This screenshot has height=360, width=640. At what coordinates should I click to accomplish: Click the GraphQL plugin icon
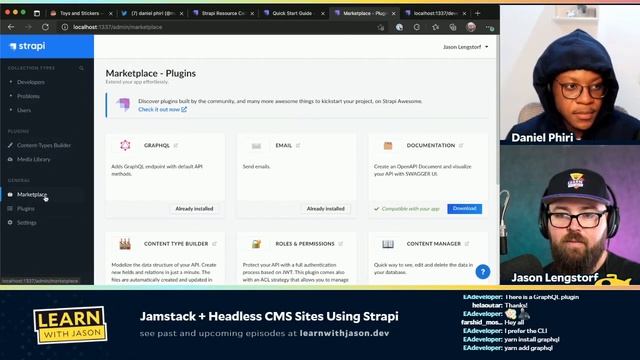pyautogui.click(x=125, y=145)
